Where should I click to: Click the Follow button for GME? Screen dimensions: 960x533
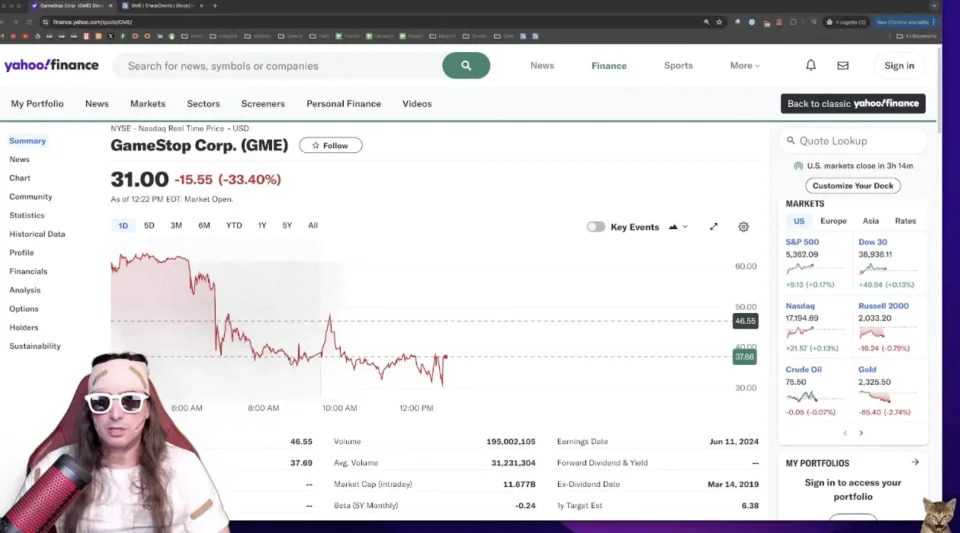(331, 145)
